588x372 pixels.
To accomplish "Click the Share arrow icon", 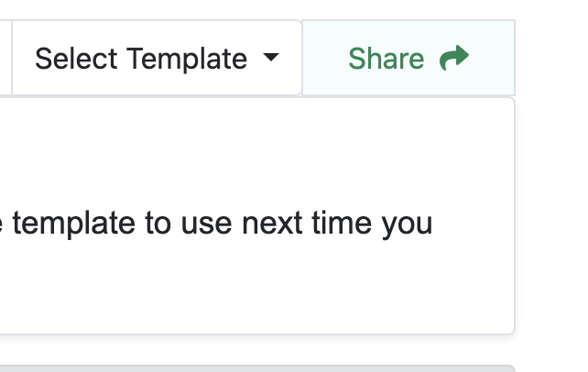I will [x=454, y=59].
